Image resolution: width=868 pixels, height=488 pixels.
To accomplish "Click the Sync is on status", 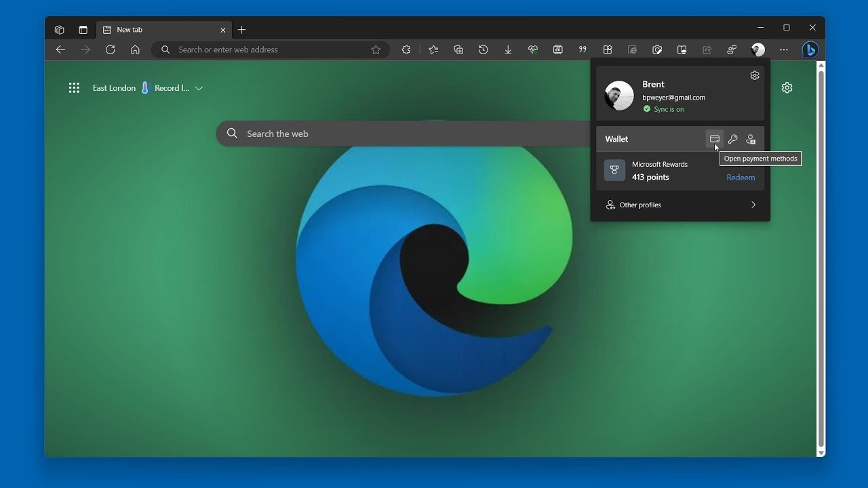I will 664,109.
